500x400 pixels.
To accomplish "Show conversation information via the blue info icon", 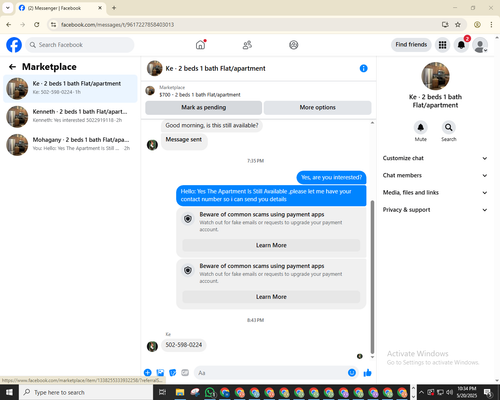I will click(x=363, y=68).
